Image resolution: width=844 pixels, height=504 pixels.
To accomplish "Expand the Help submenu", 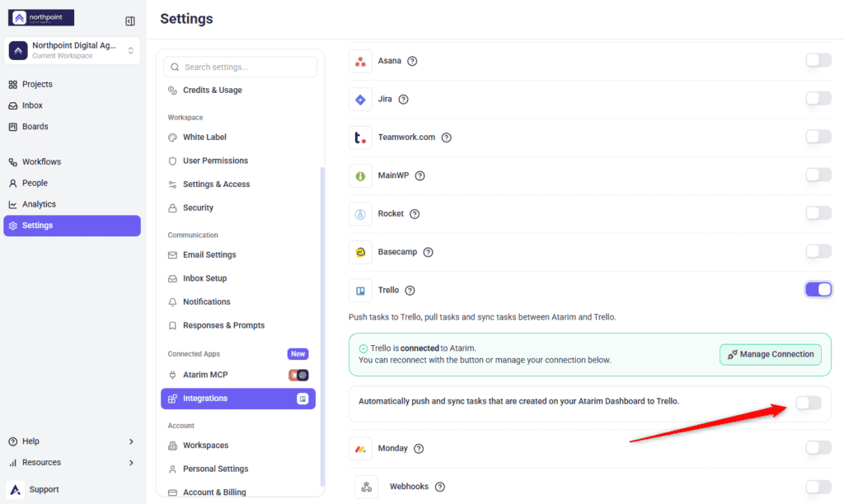I will [x=131, y=441].
